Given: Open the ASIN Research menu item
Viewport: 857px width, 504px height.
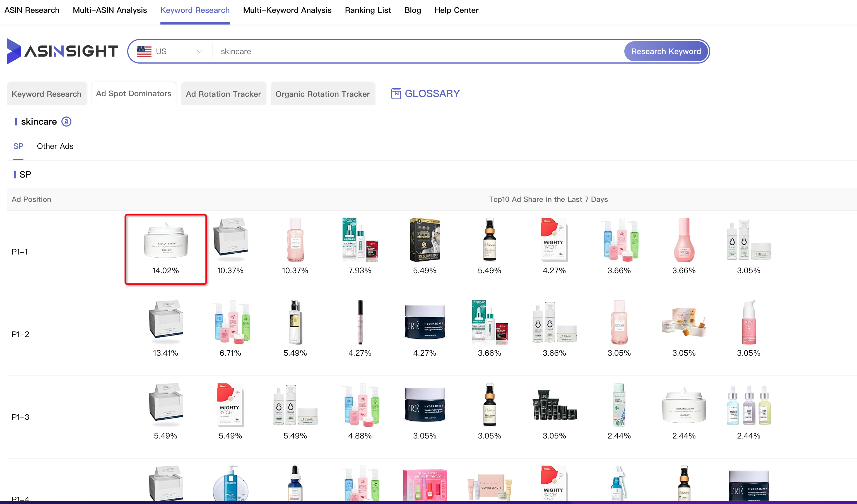Looking at the screenshot, I should (32, 10).
